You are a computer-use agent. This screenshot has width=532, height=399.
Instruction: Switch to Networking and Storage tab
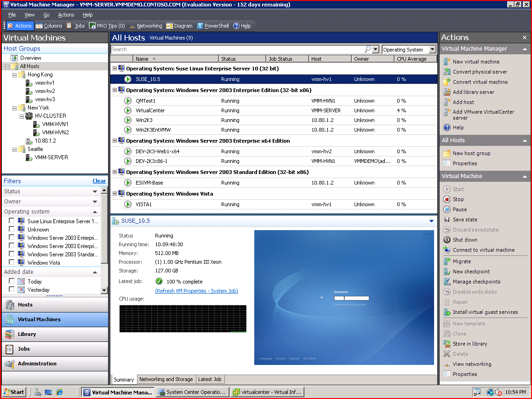166,379
